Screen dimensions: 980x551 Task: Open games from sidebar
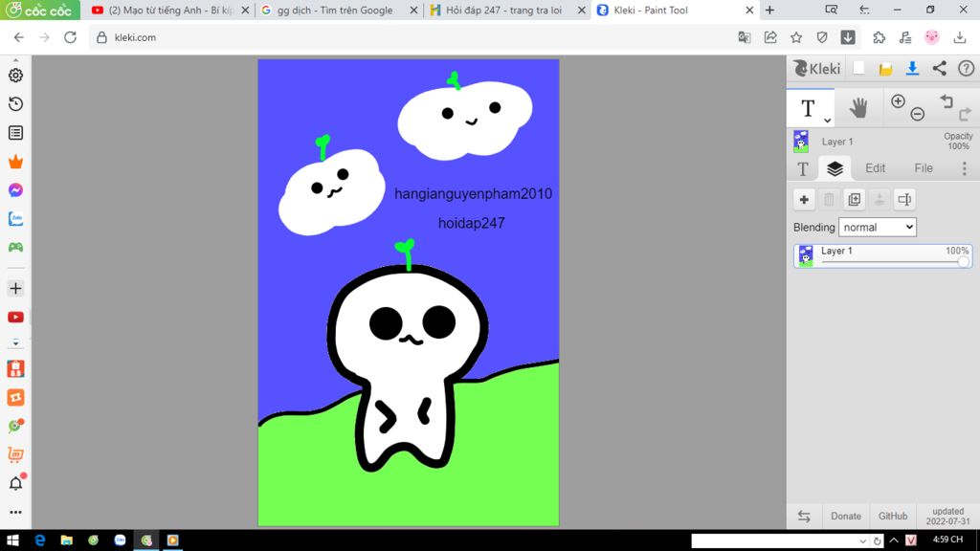pyautogui.click(x=15, y=248)
